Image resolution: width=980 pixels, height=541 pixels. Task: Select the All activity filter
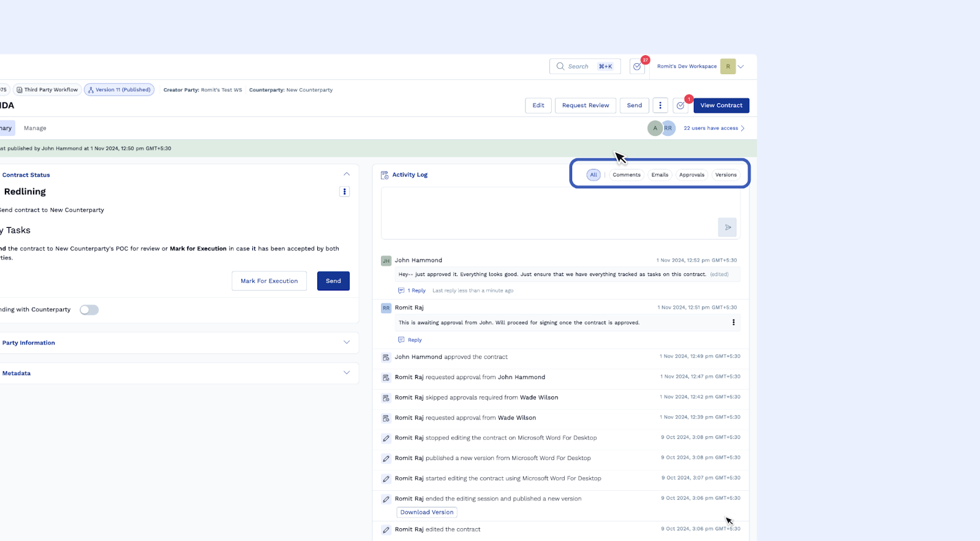[x=593, y=175]
